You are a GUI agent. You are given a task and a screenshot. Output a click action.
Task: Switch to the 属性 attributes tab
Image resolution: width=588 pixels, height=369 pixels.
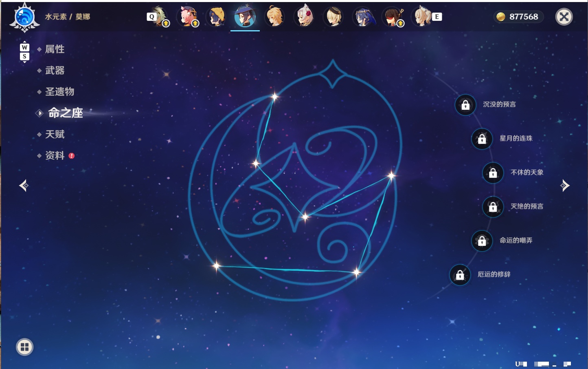click(x=55, y=49)
